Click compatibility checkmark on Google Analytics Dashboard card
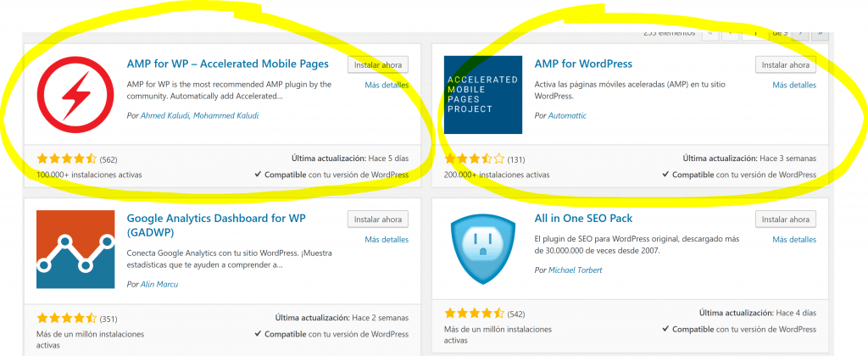Screen dimensions: 868x356 258,334
